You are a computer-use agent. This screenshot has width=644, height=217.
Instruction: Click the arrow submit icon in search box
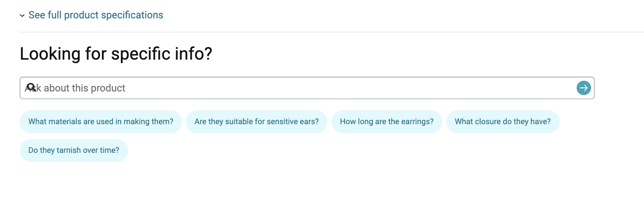tap(583, 88)
